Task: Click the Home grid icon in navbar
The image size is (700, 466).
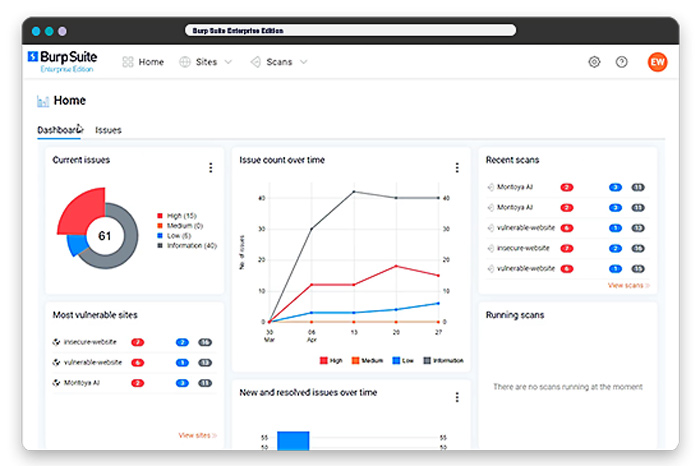Action: click(x=128, y=62)
